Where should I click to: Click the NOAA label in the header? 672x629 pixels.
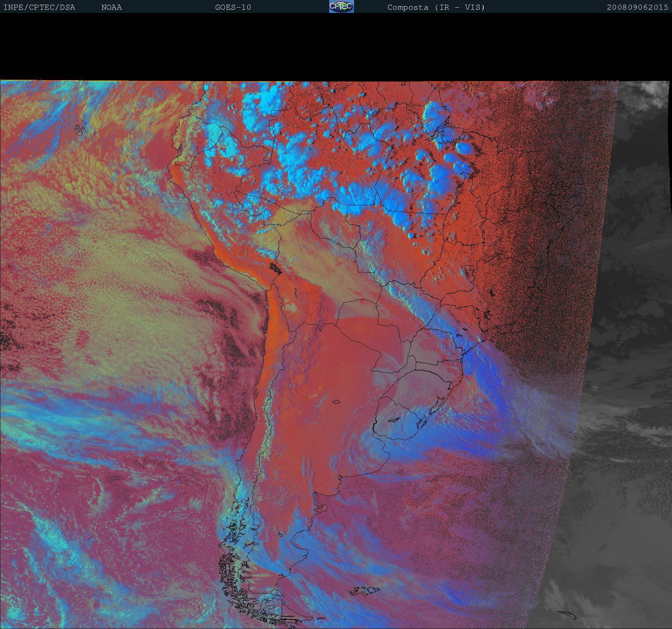pyautogui.click(x=111, y=7)
